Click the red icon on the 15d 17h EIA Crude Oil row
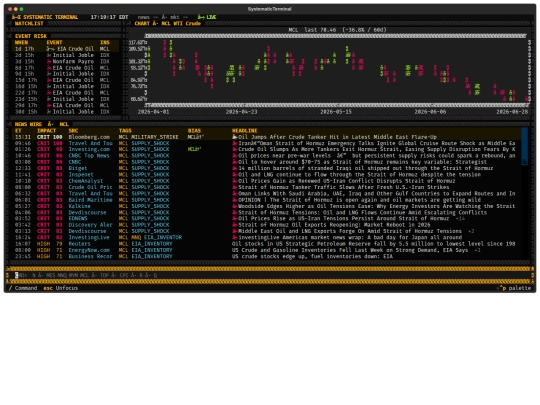Screen dimensions: 540x405 click(49, 80)
